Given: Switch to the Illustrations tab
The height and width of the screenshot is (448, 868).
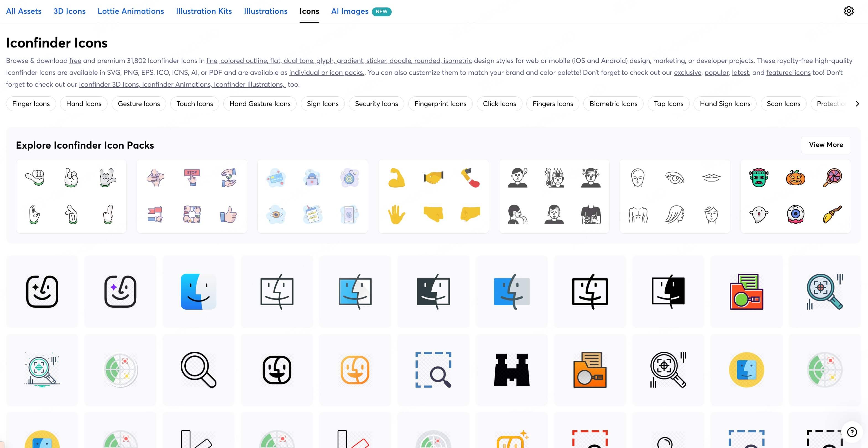Looking at the screenshot, I should [x=266, y=11].
